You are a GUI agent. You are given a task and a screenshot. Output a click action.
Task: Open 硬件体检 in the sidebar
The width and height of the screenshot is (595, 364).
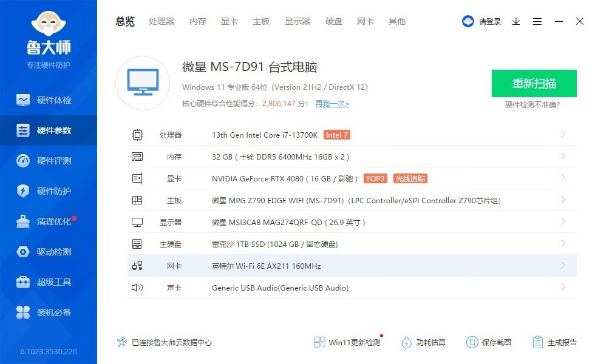pyautogui.click(x=48, y=100)
